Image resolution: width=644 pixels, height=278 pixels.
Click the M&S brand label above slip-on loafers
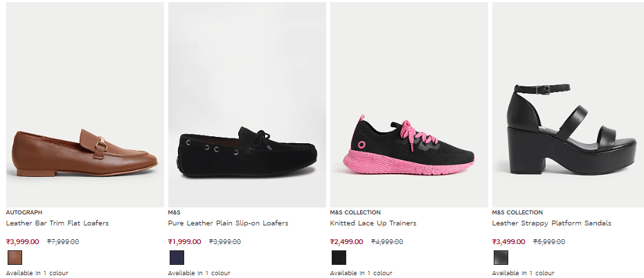click(174, 212)
